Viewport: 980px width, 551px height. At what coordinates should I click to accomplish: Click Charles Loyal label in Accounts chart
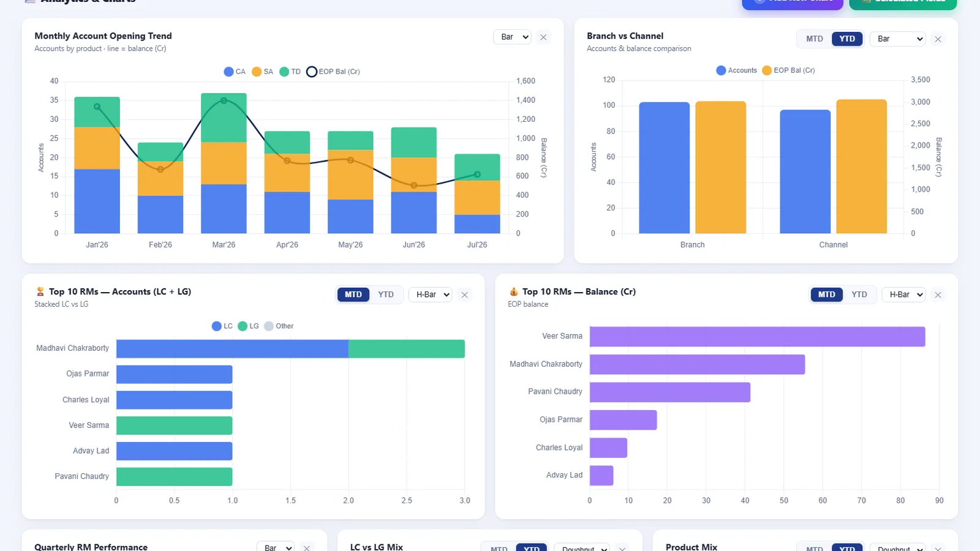pyautogui.click(x=86, y=400)
